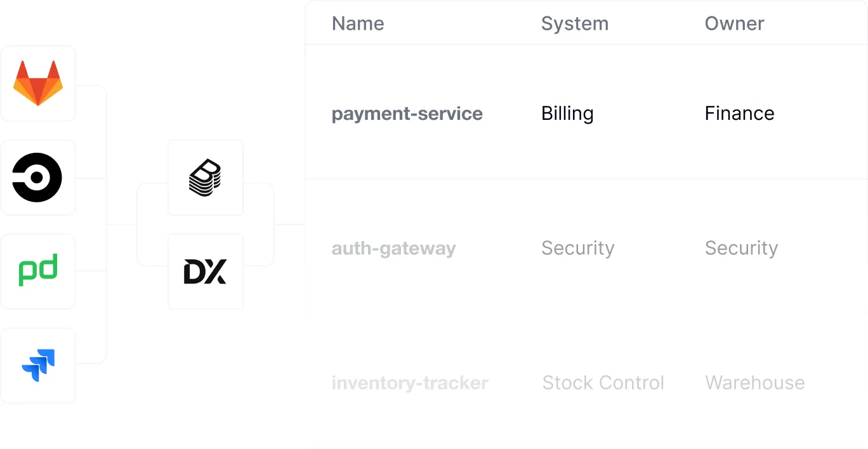Select Security in the System column

577,248
